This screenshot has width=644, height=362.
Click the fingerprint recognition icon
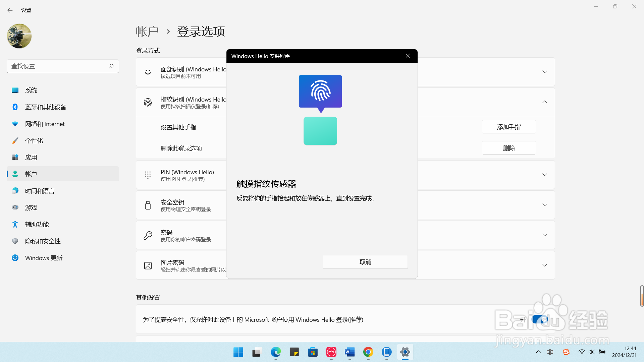click(x=148, y=102)
